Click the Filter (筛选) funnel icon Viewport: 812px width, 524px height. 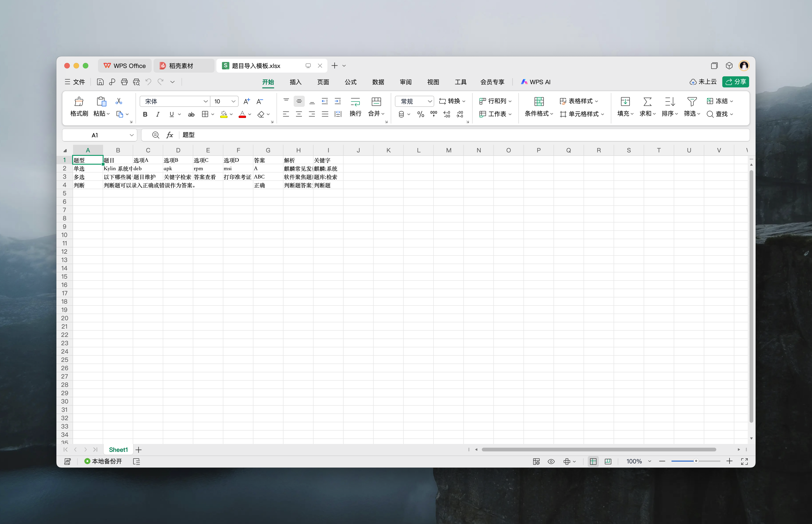tap(692, 101)
